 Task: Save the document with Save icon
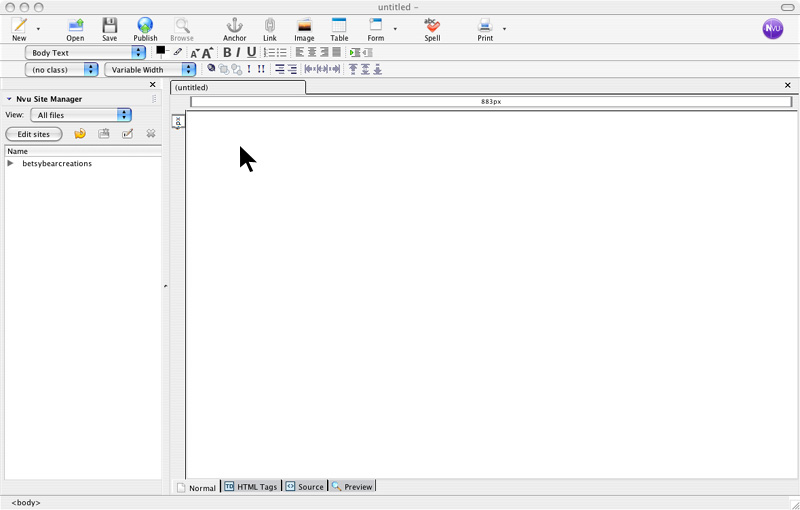(109, 29)
